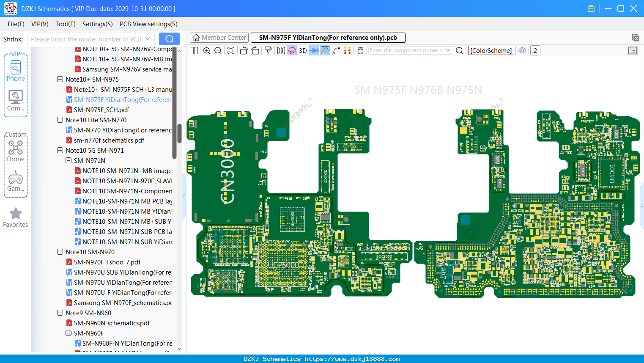
Task: Select the SM-N975F YiDianTong pcb tab
Action: click(x=328, y=38)
